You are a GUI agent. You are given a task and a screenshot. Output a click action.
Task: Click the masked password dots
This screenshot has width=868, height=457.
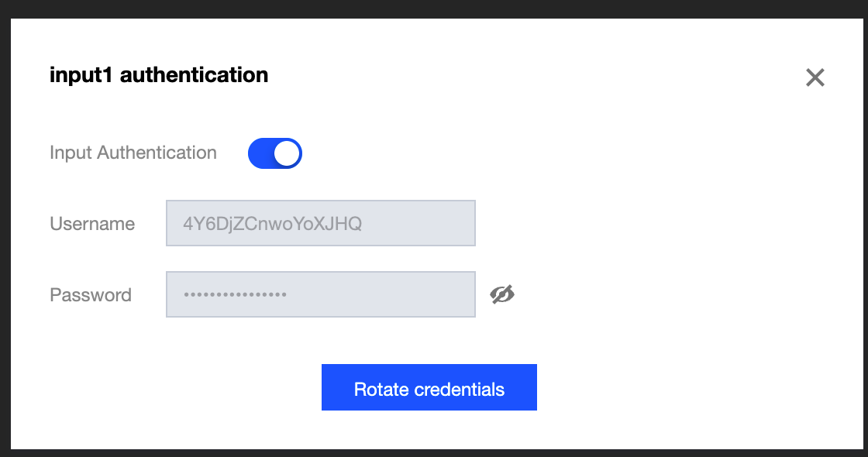click(234, 295)
